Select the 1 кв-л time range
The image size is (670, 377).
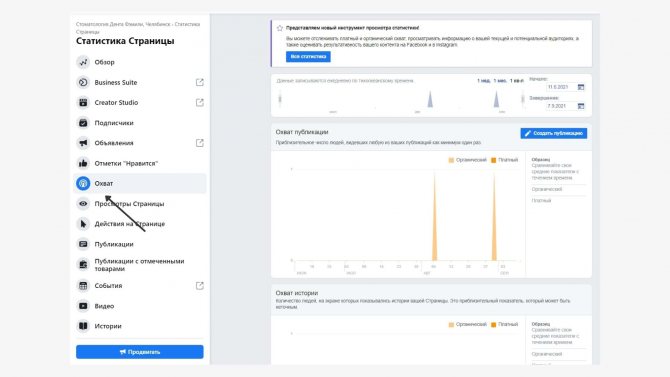[517, 80]
